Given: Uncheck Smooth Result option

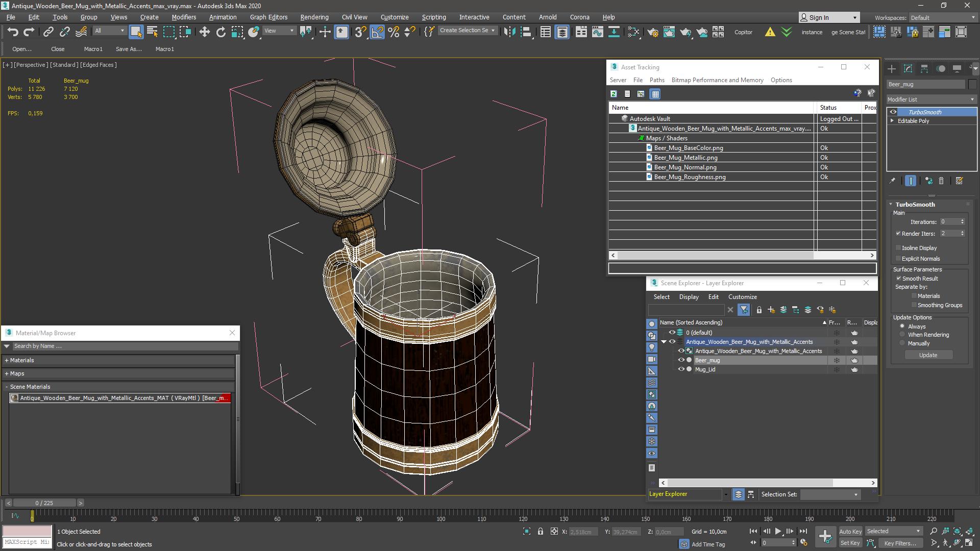Looking at the screenshot, I should (x=898, y=279).
